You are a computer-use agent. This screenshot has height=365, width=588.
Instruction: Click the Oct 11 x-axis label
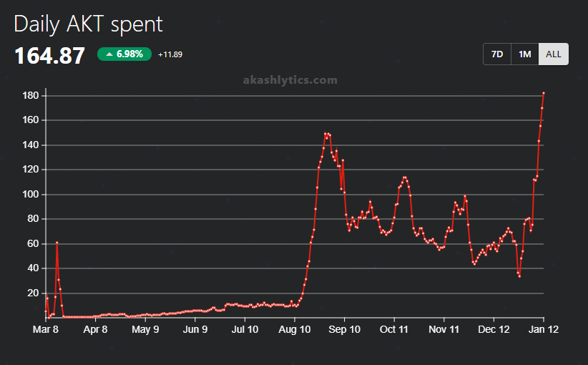(x=393, y=329)
